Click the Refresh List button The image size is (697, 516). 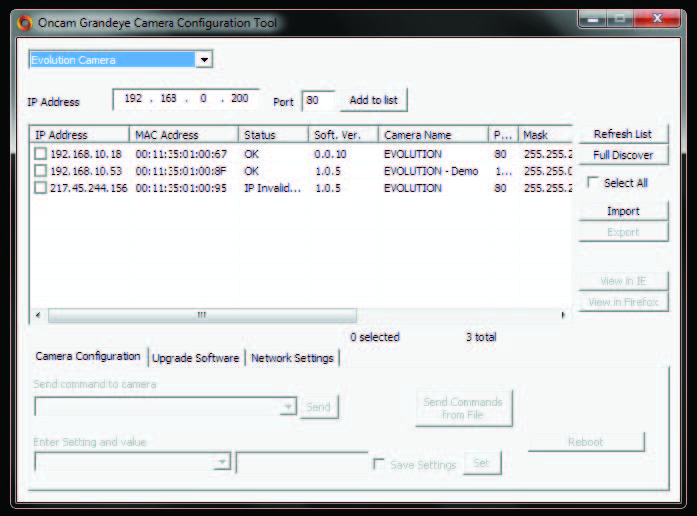(623, 134)
